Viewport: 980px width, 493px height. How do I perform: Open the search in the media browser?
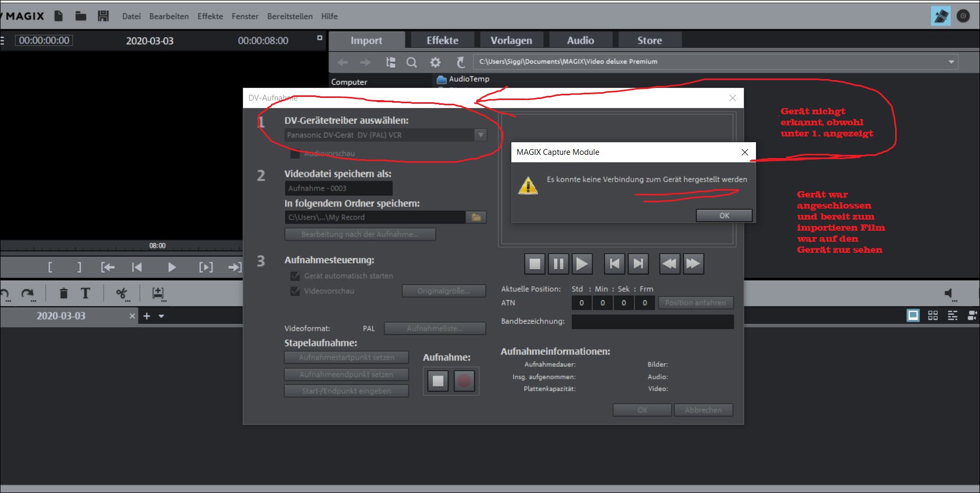click(x=412, y=62)
